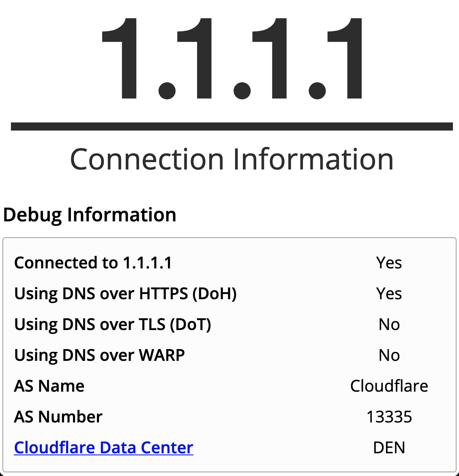
Task: Select the 'Using DNS over HTTPS (DoH)' label
Action: click(x=125, y=294)
